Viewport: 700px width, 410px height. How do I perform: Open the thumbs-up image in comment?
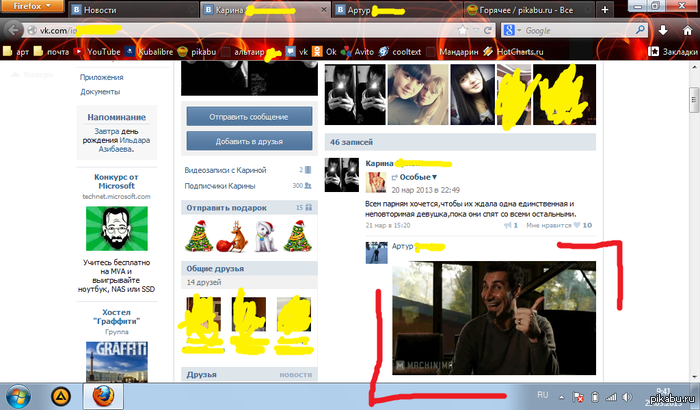(494, 318)
